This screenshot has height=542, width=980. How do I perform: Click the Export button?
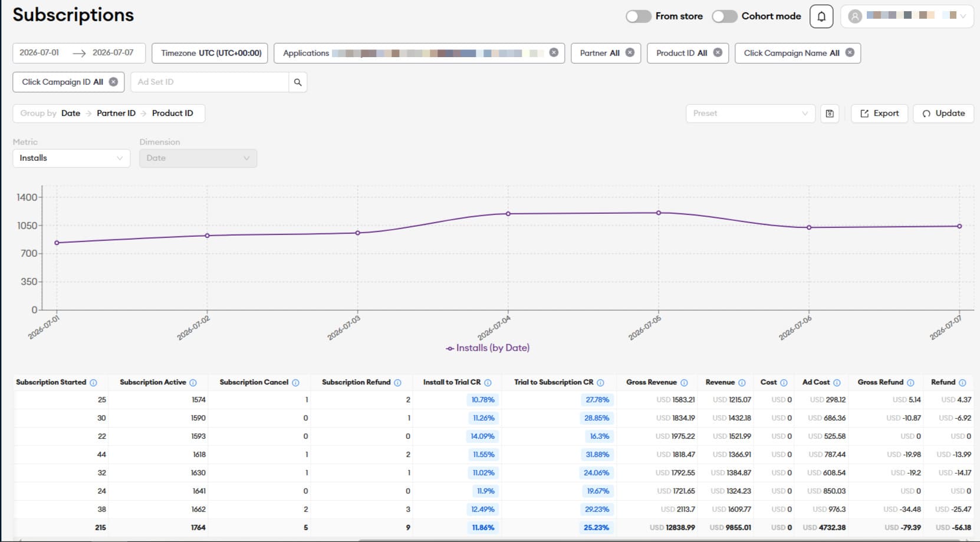coord(879,113)
